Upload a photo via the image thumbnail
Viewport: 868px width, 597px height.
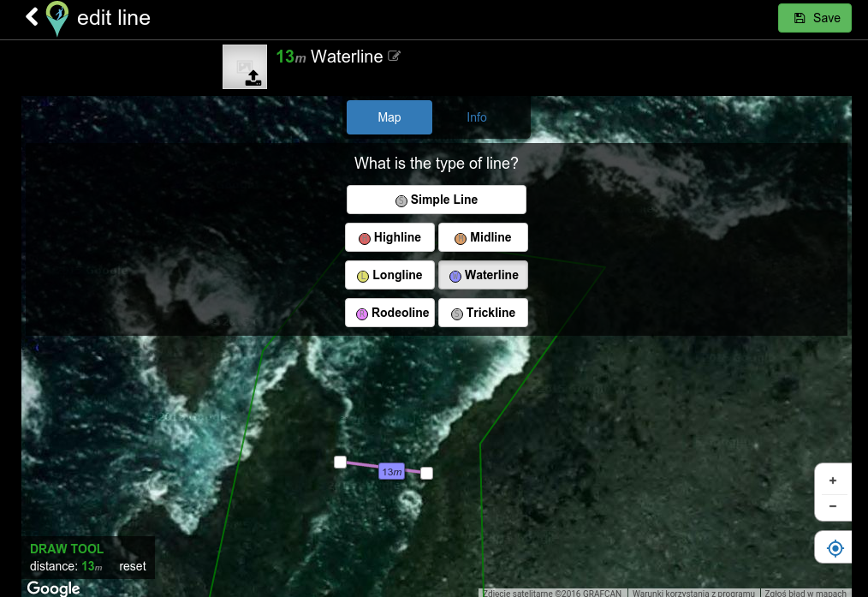245,67
